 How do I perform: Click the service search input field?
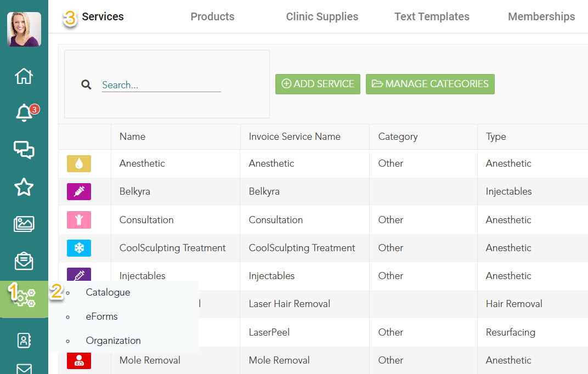(161, 85)
